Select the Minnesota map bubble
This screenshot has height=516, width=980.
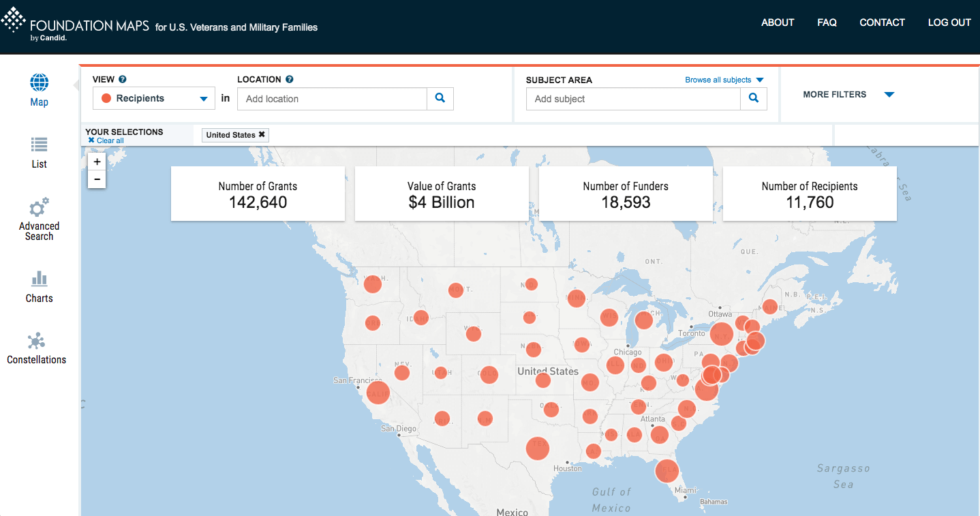(577, 298)
